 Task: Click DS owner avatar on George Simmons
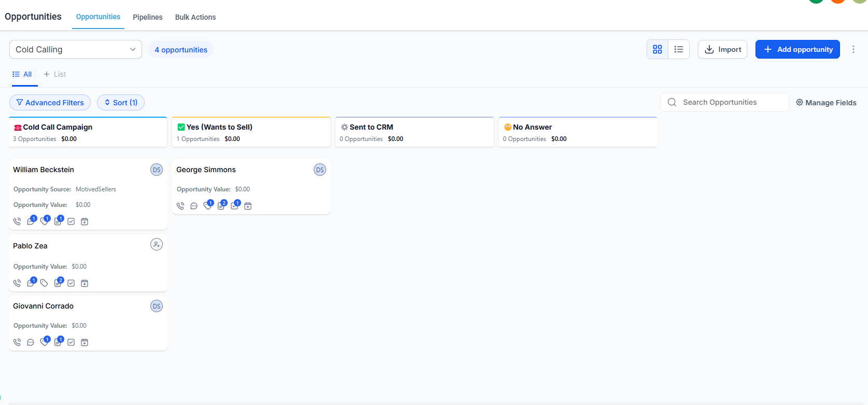[x=320, y=170]
